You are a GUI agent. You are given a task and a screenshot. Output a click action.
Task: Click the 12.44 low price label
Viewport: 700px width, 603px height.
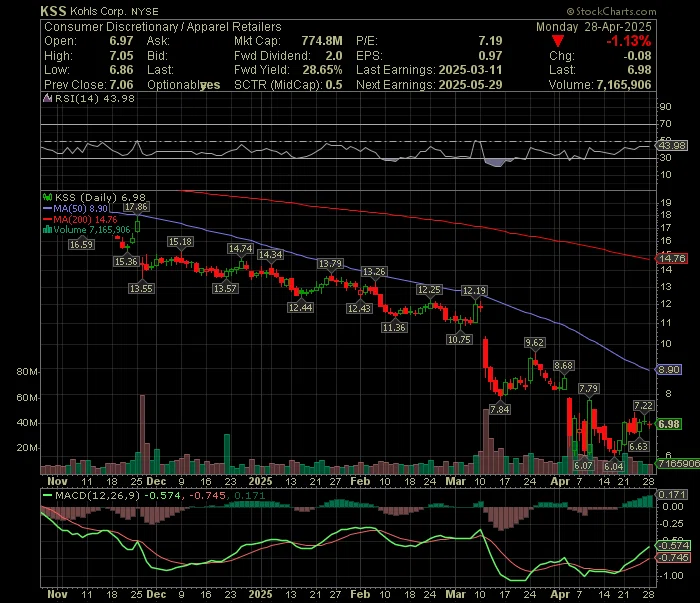click(x=300, y=308)
